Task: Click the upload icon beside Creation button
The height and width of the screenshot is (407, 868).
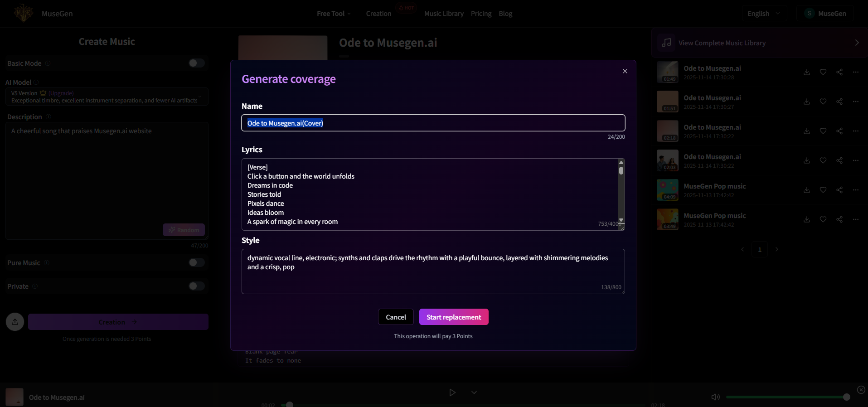Action: point(15,322)
